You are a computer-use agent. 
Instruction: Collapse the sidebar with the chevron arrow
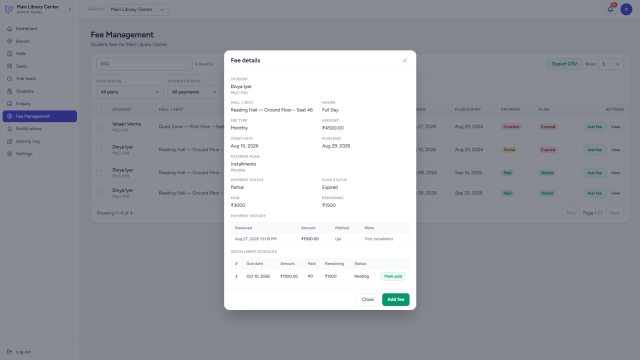point(70,9)
